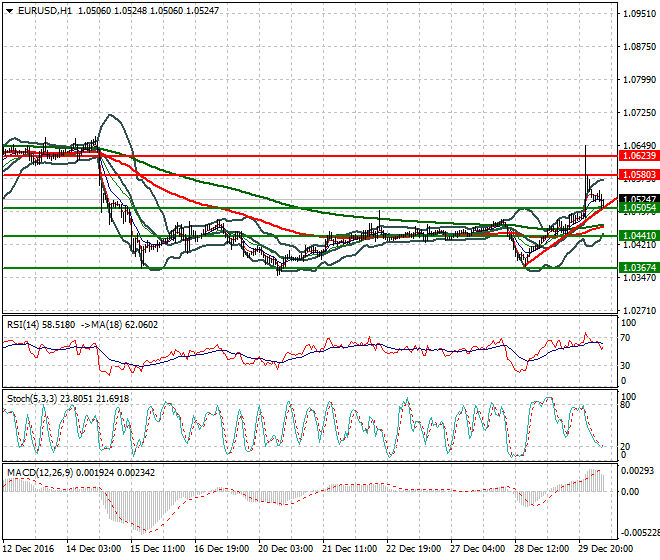Select the 1.09510 price axis value
The image size is (660, 560).
click(639, 14)
